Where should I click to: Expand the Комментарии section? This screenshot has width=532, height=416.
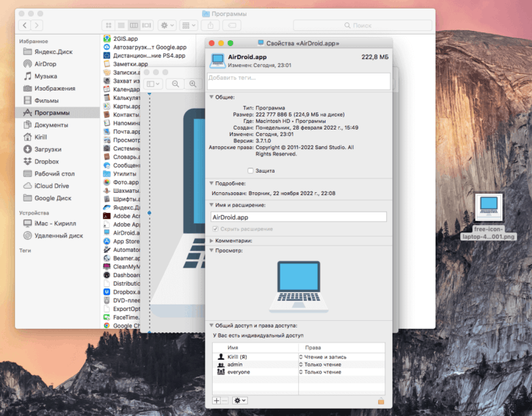(x=211, y=240)
